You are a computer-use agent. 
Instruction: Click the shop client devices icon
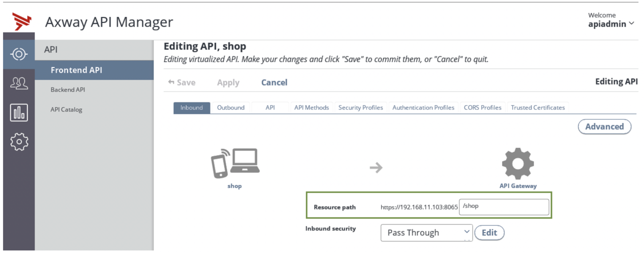point(235,163)
